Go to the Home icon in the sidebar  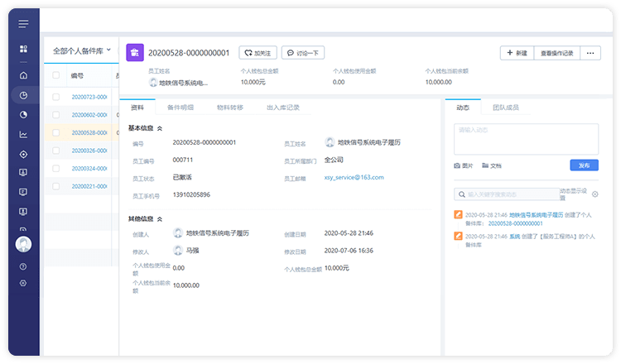pyautogui.click(x=23, y=75)
